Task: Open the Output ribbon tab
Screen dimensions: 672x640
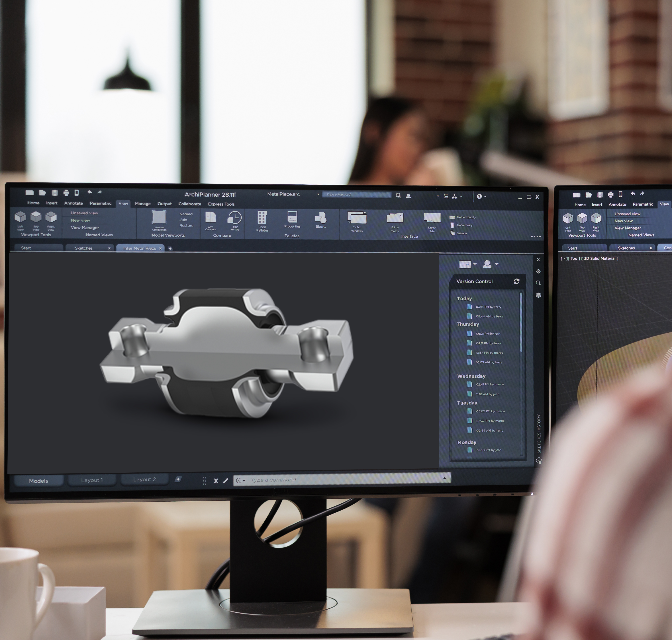Action: pos(164,204)
